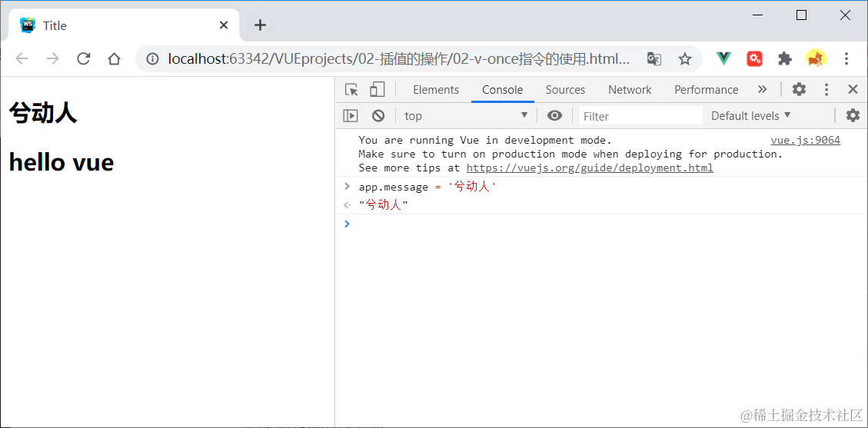Click the 'hello vue' heading
The height and width of the screenshot is (428, 868).
pos(62,163)
